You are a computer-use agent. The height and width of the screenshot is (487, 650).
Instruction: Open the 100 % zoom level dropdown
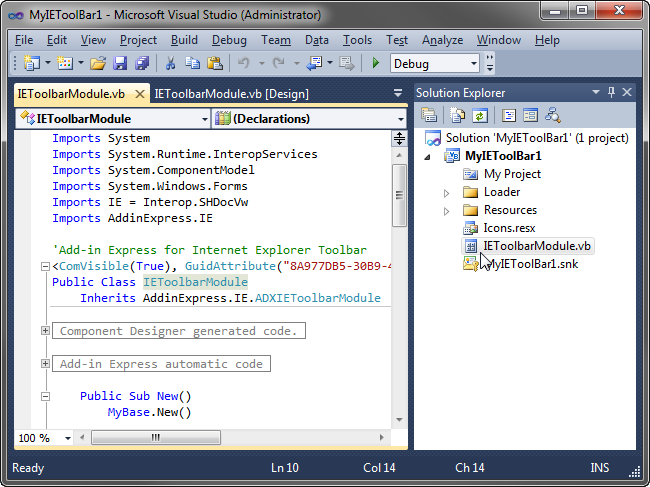click(x=68, y=438)
